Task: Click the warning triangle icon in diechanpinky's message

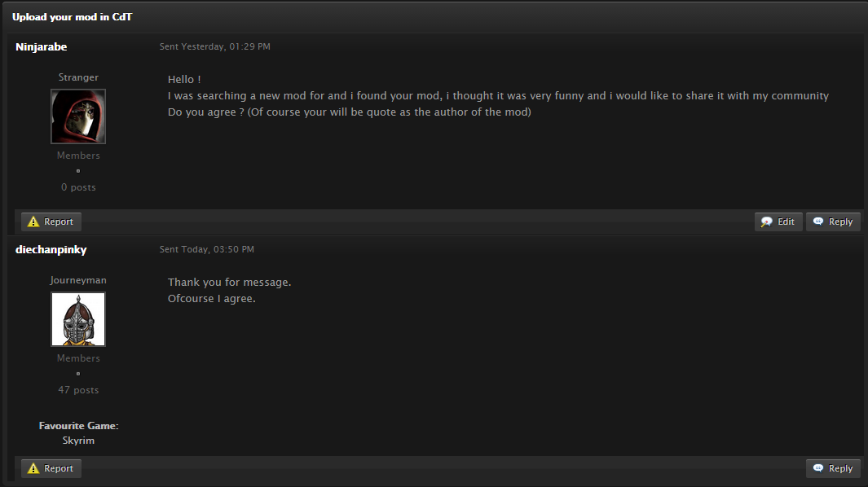Action: point(33,468)
